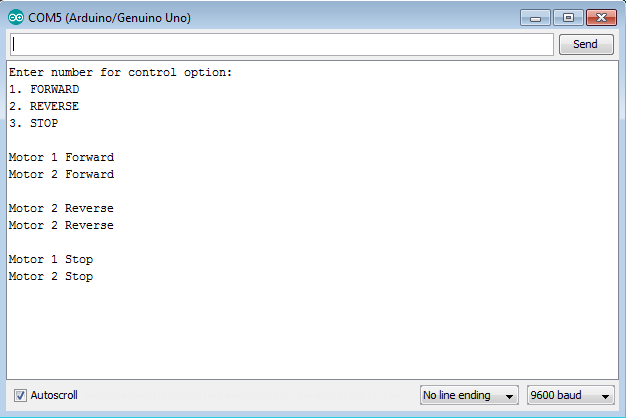Click the 'Enter number for control option' line

click(x=120, y=72)
